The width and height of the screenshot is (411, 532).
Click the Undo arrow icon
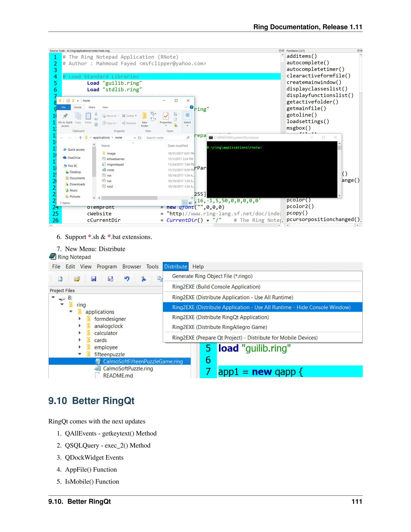127,279
